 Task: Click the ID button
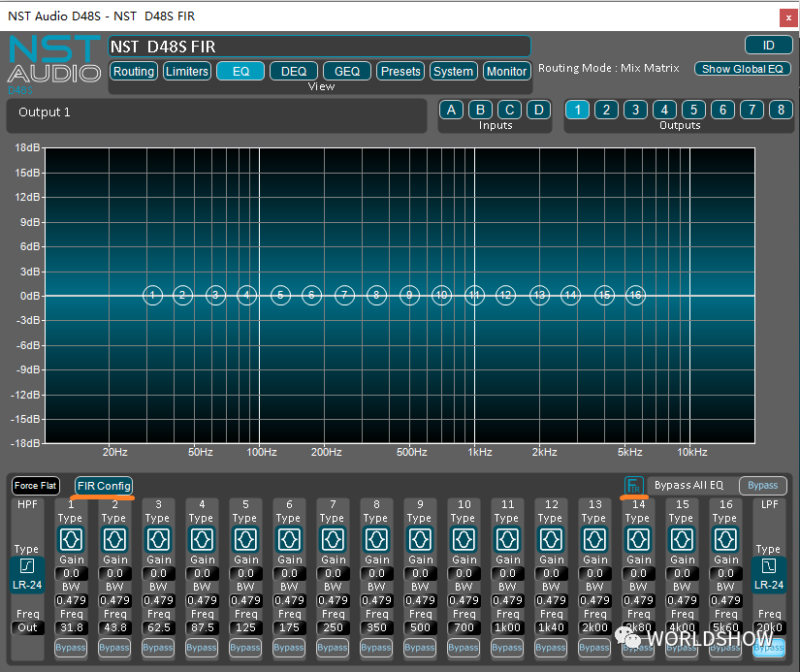[x=768, y=45]
